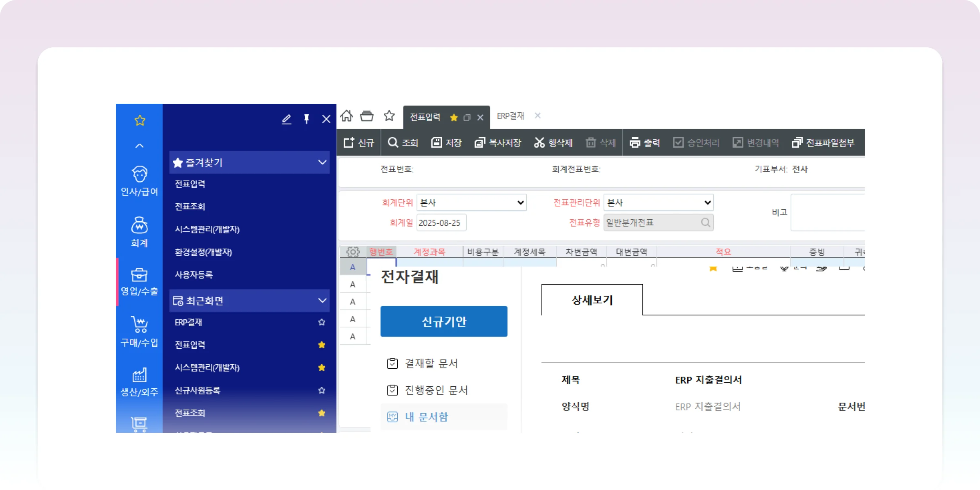Pin the sidebar panel with the pushpin icon

307,119
